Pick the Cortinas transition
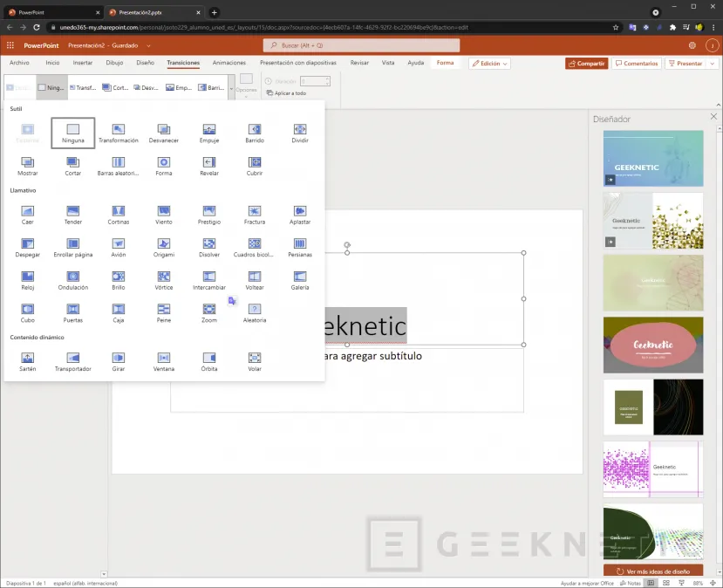Image resolution: width=723 pixels, height=588 pixels. 118,215
